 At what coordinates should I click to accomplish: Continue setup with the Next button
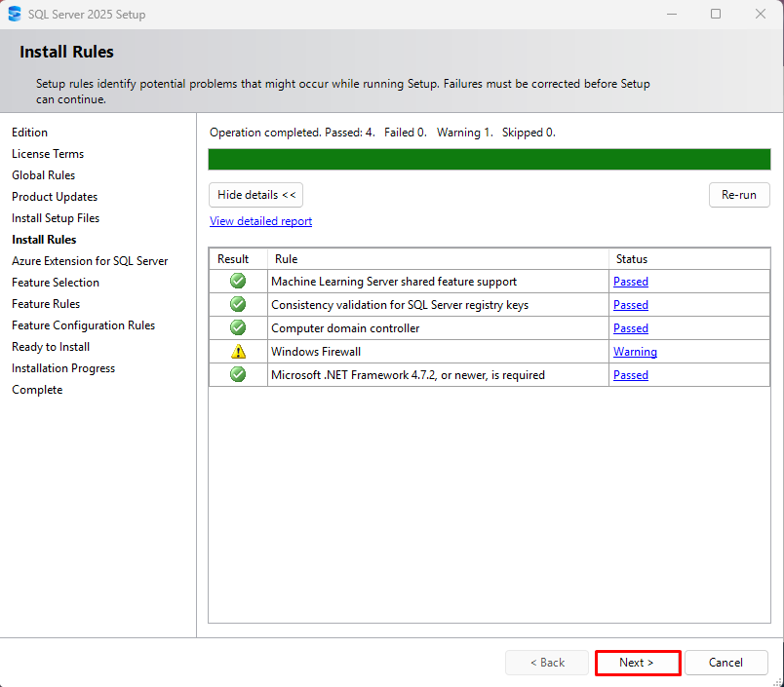coord(638,663)
